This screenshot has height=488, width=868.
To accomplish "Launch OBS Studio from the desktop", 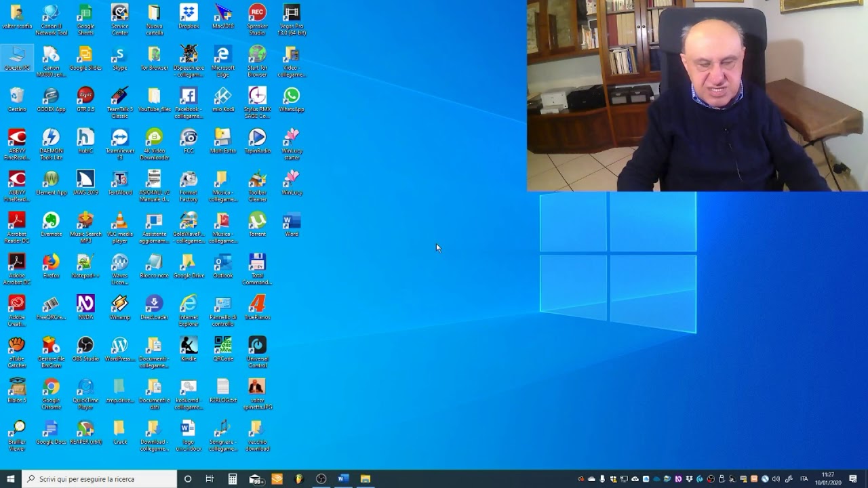I will click(85, 349).
